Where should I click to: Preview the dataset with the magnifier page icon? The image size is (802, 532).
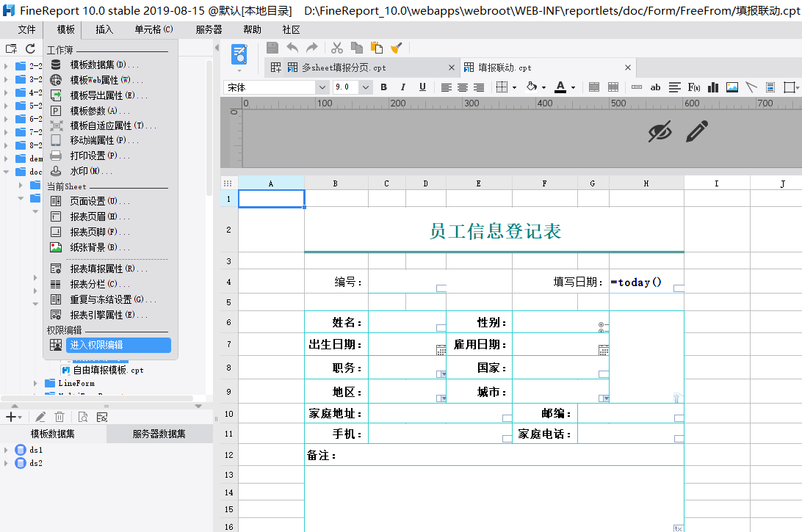pyautogui.click(x=83, y=417)
